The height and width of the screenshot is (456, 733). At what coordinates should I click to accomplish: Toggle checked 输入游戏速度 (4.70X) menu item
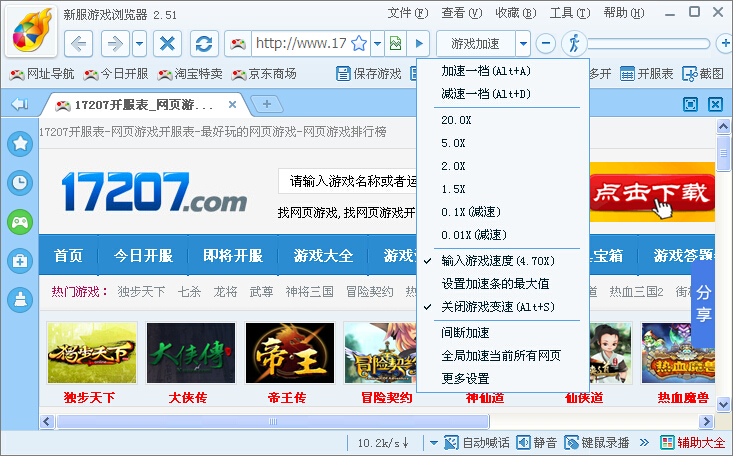(496, 260)
